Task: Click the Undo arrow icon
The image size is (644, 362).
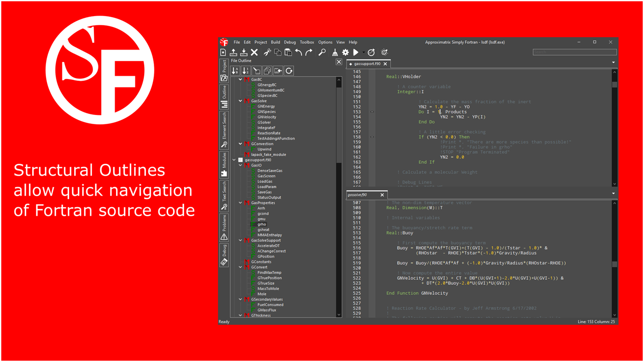Action: [298, 52]
